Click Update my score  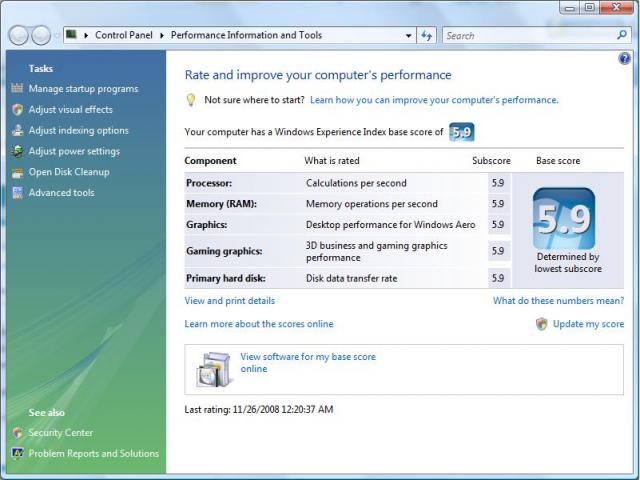(588, 324)
